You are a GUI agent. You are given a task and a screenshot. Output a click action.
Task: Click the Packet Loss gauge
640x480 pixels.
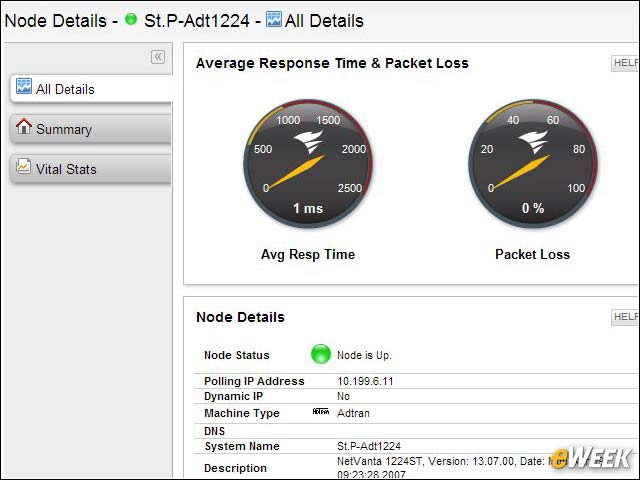pos(533,163)
